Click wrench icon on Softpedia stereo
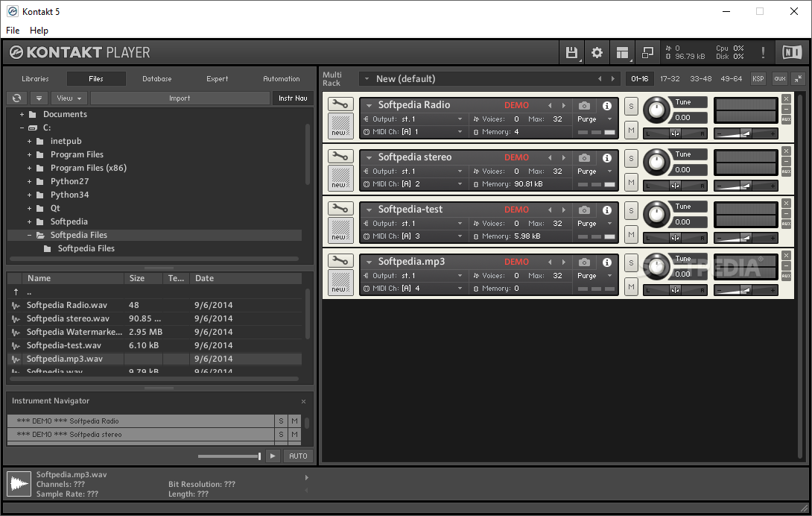812x516 pixels. tap(340, 156)
